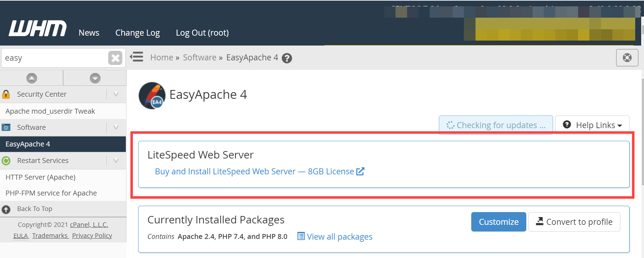Click Back To Top arrow icon
The image size is (644, 258).
[6, 209]
